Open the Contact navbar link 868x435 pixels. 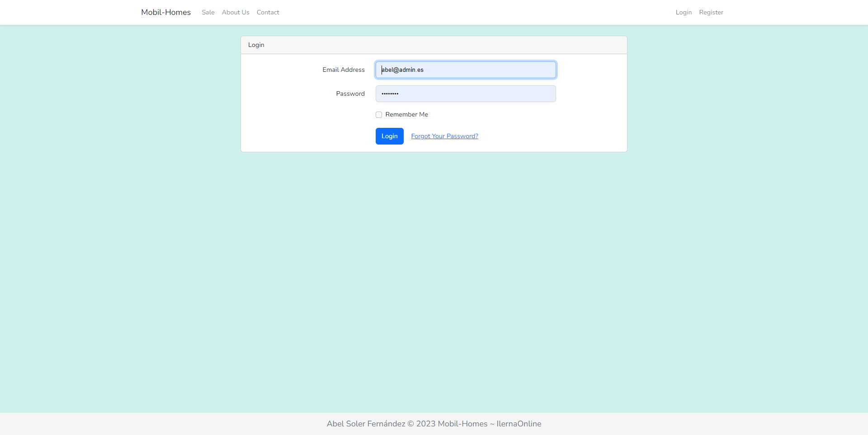tap(268, 12)
